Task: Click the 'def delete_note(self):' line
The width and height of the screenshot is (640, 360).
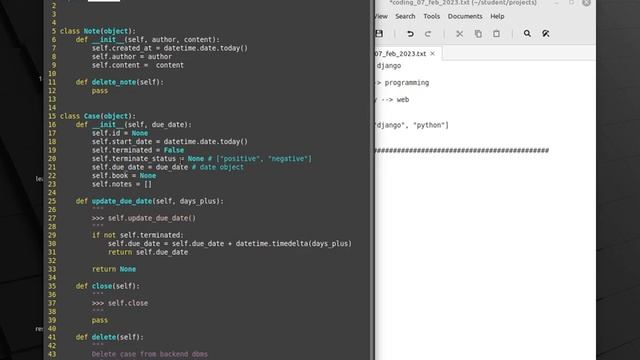Action: (119, 82)
